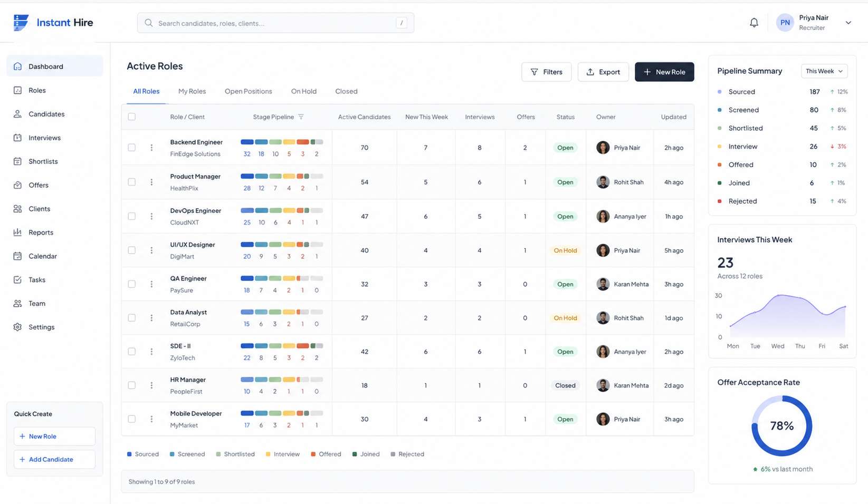Click the Closed status badge for HR Manager
868x504 pixels.
click(565, 385)
